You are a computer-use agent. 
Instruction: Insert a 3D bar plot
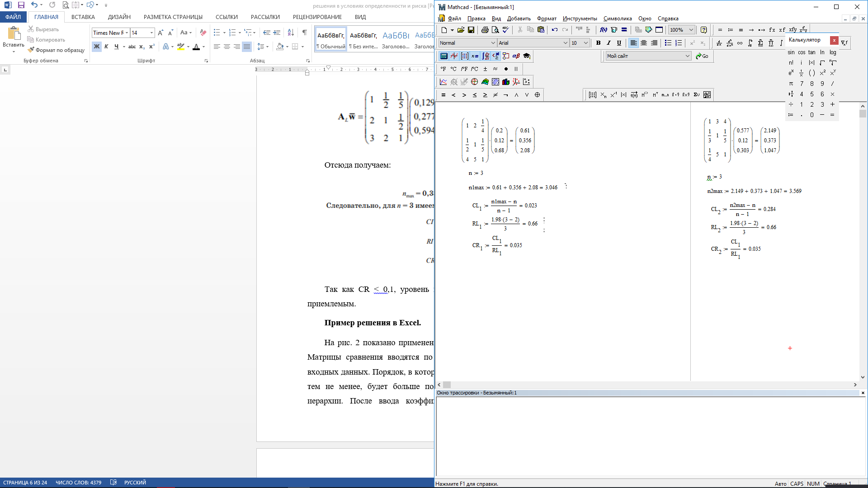(x=506, y=82)
